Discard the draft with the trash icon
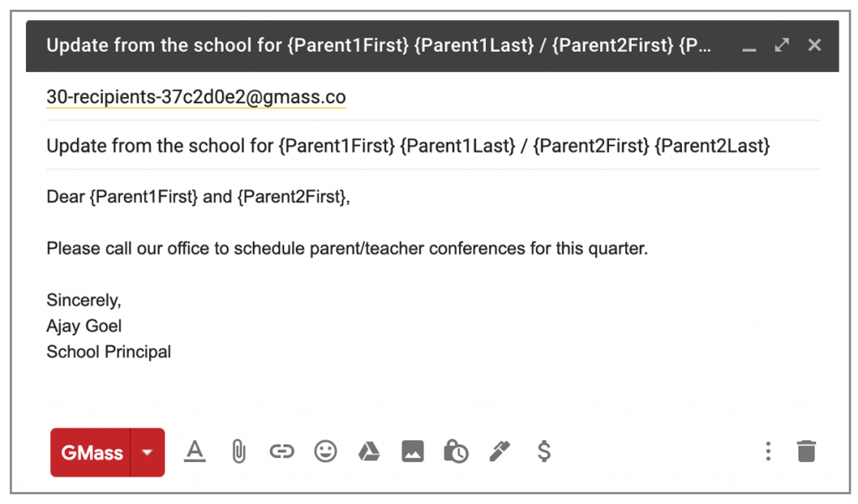The image size is (858, 504). pyautogui.click(x=806, y=452)
